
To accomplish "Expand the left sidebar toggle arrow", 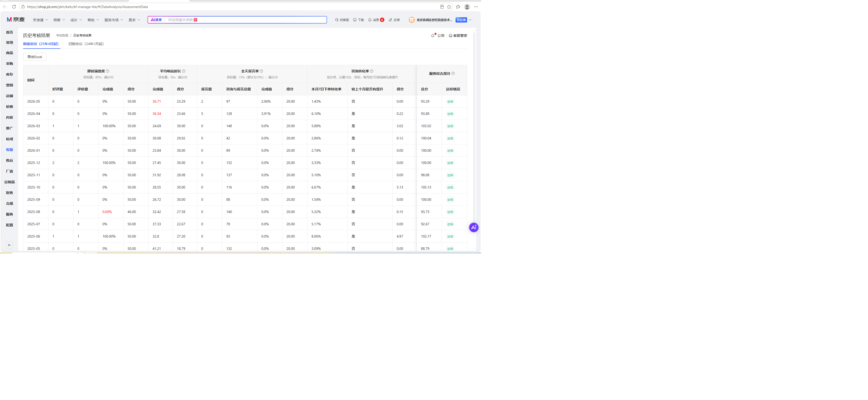I will coord(9,245).
